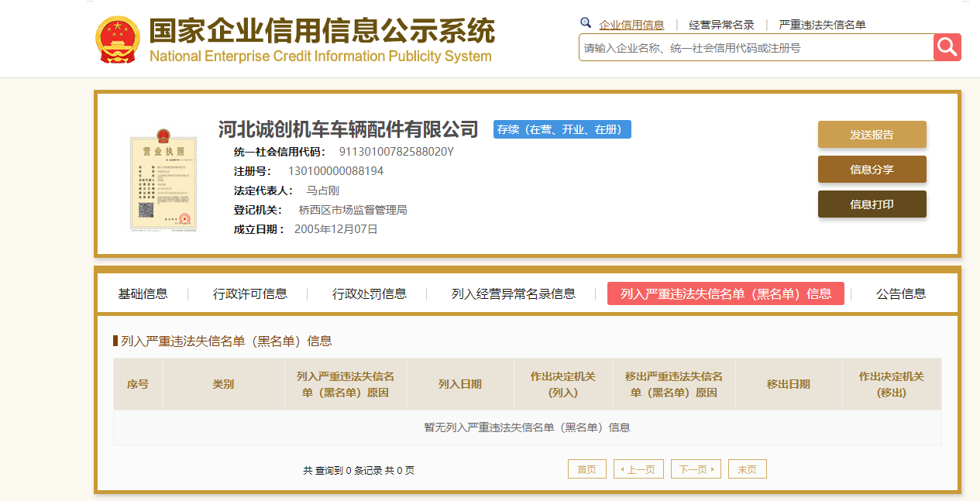
Task: Select the 经营异常名录 search category
Action: point(721,25)
